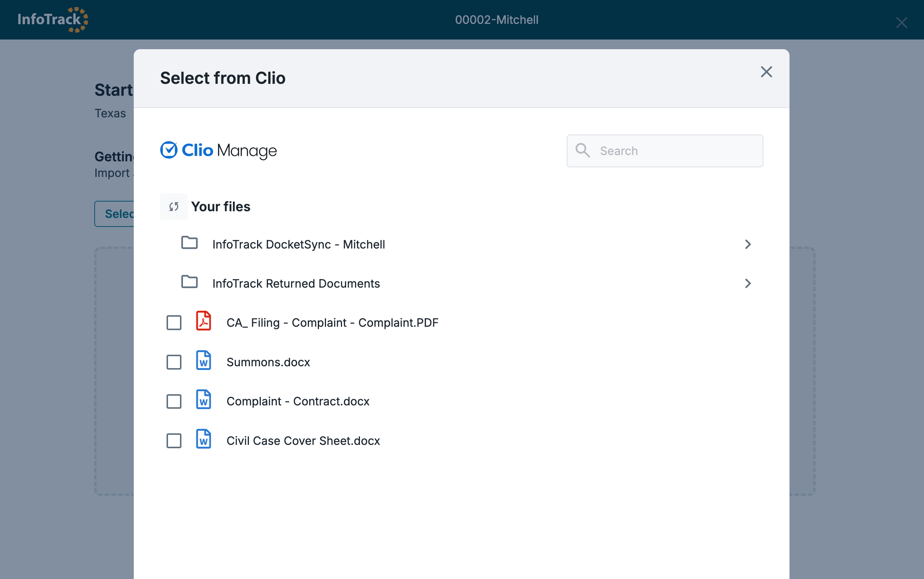
Task: Click the Complaint - Contract.docx file name
Action: pos(298,401)
